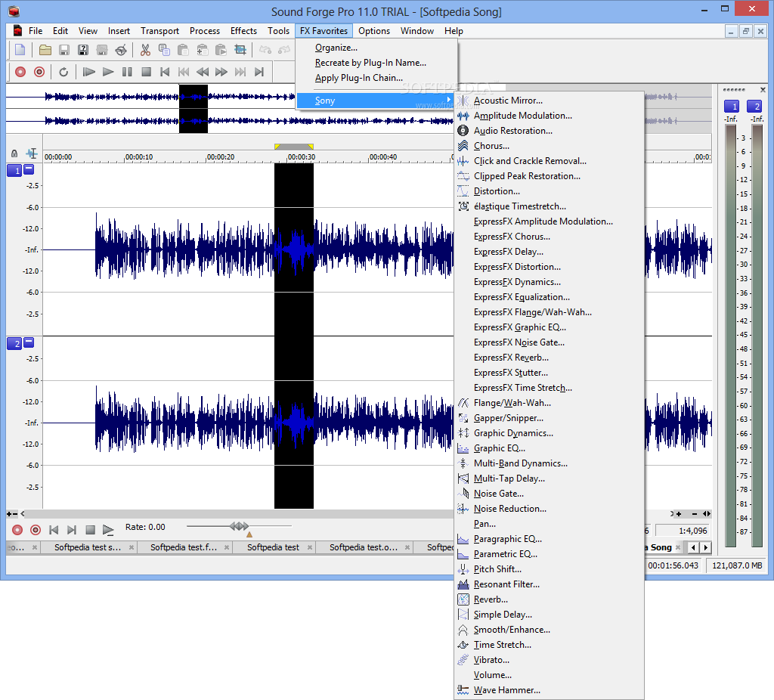Open the Process menu
Viewport: 774px width, 700px height.
point(205,31)
